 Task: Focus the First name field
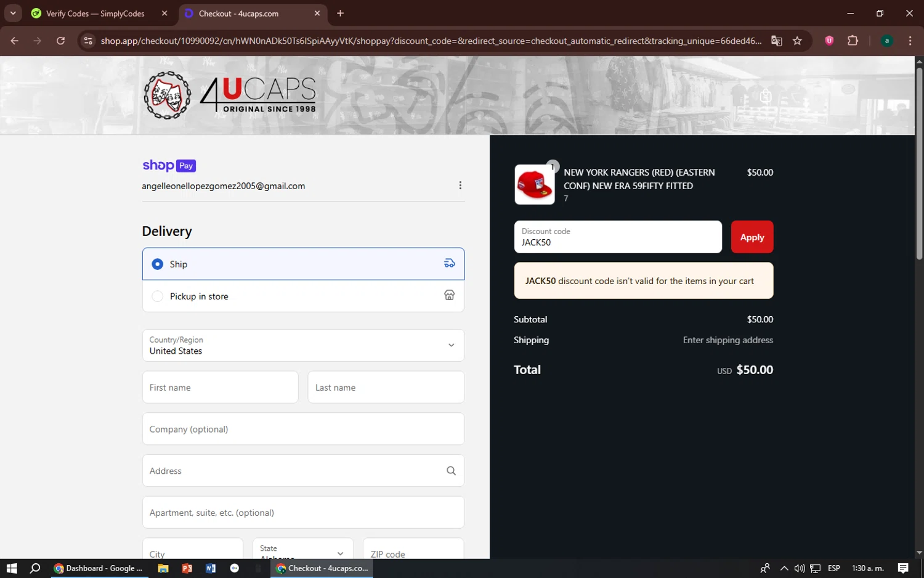point(220,387)
